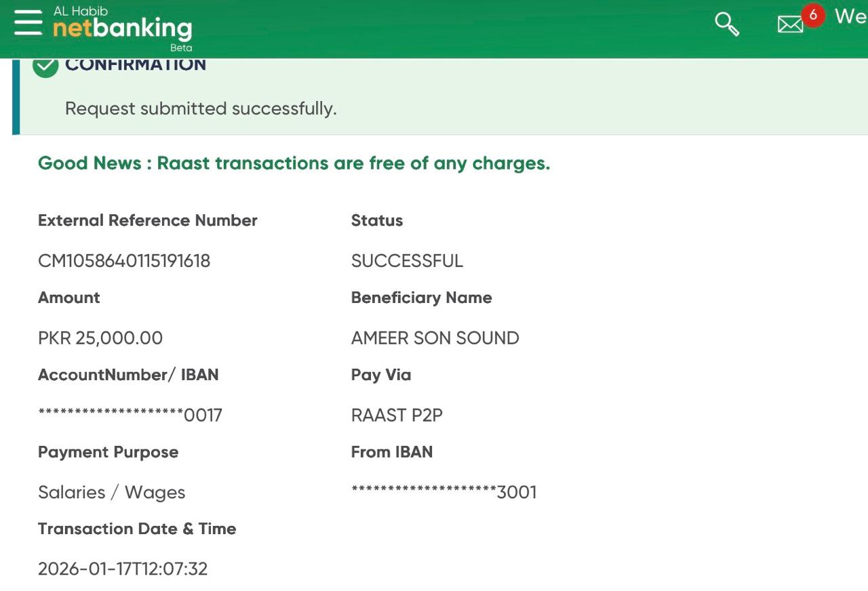Select the PKR 25,000.00 amount
The image size is (868, 591).
100,338
